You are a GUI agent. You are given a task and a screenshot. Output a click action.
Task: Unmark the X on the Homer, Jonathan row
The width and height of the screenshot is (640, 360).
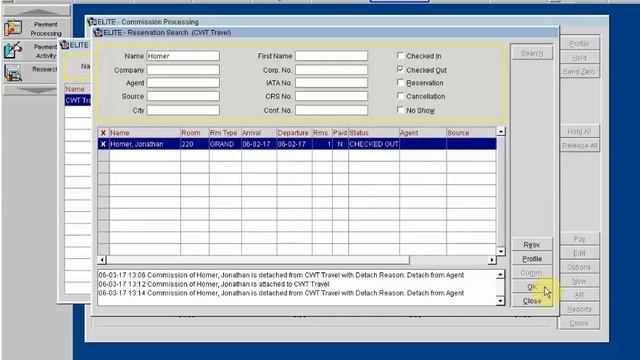click(103, 144)
